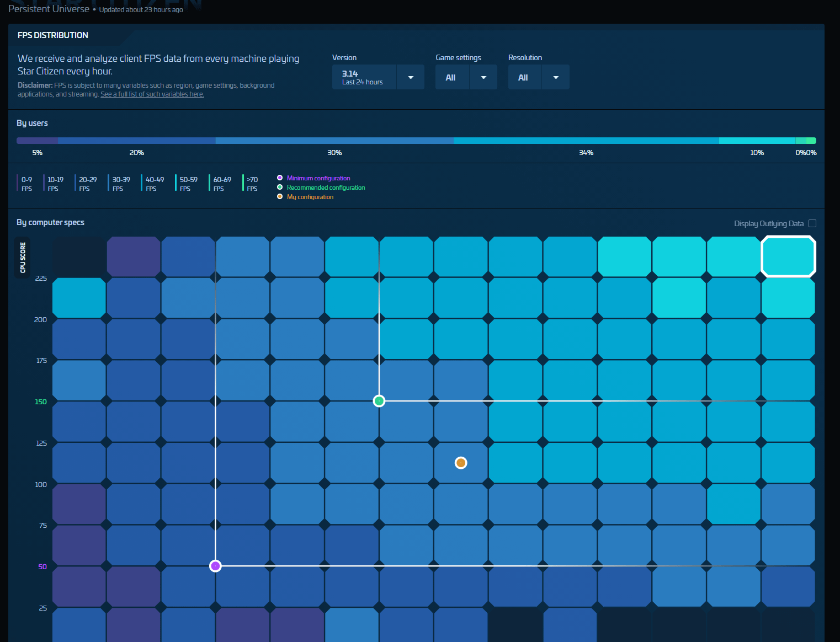
Task: Click the 20% segment of the users bar
Action: [136, 141]
